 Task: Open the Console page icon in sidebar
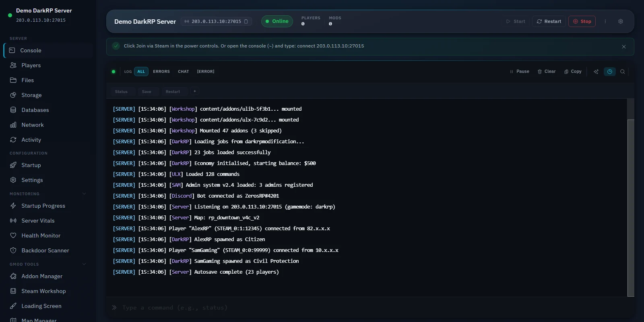point(12,50)
